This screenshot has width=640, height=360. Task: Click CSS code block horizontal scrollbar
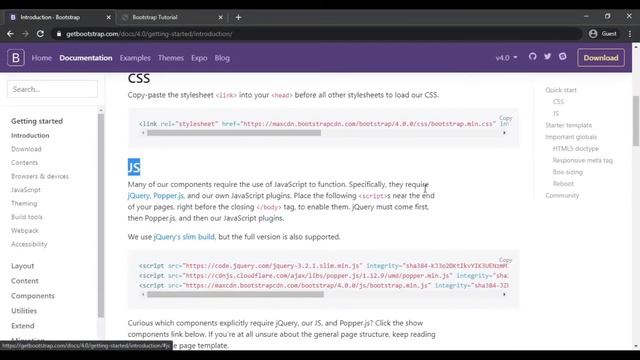[x=234, y=133]
